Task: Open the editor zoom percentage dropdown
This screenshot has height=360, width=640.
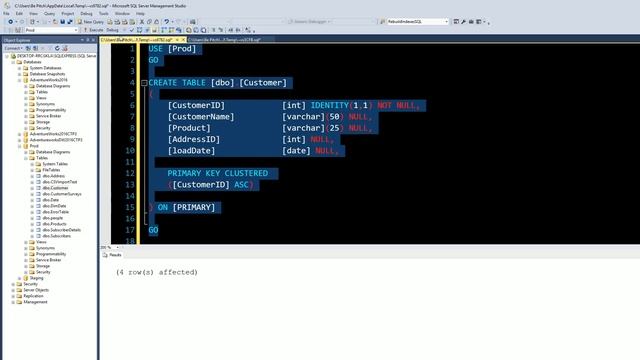Action: (x=118, y=247)
